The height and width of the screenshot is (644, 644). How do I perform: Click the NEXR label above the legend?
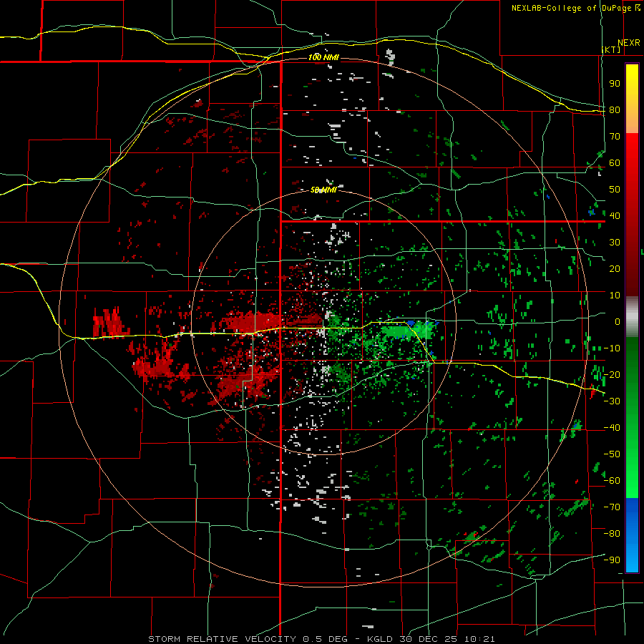pos(629,43)
